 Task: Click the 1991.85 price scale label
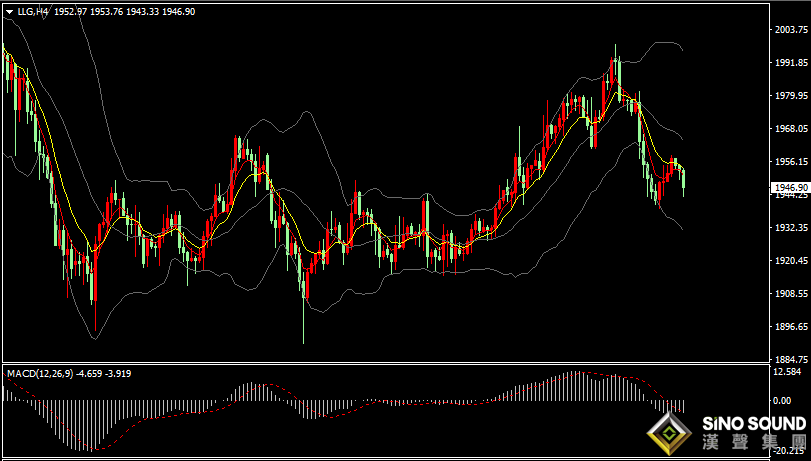(792, 63)
